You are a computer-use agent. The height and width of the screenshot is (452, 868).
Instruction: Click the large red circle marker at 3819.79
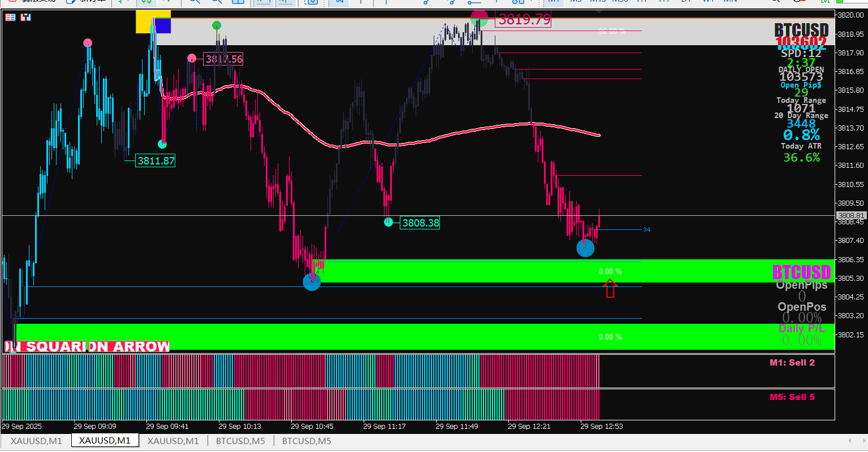pos(479,19)
